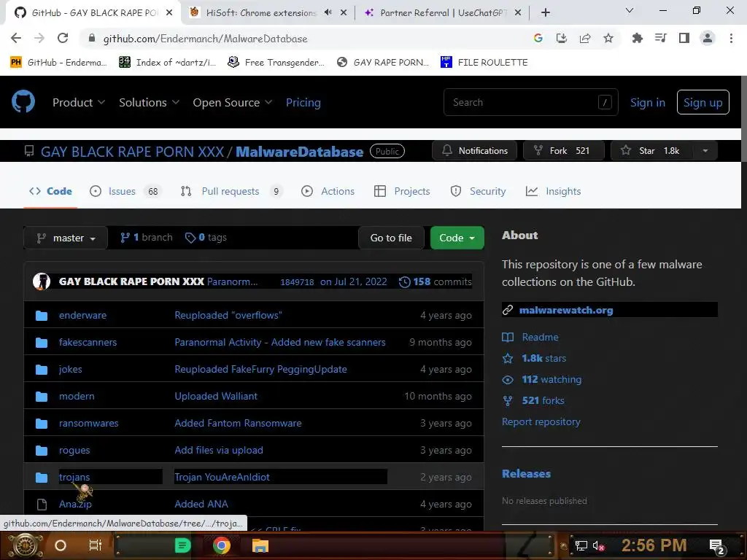Open the Star lists dropdown arrow
747x560 pixels.
tap(705, 151)
